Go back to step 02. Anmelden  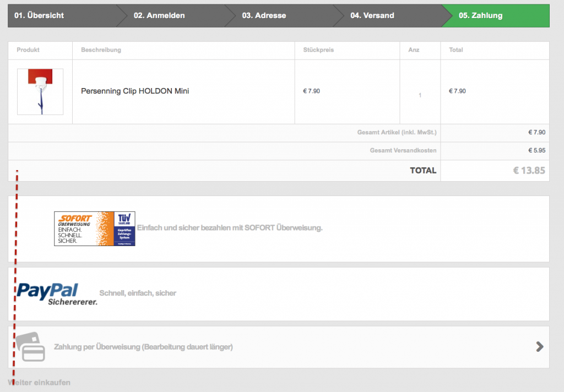159,15
